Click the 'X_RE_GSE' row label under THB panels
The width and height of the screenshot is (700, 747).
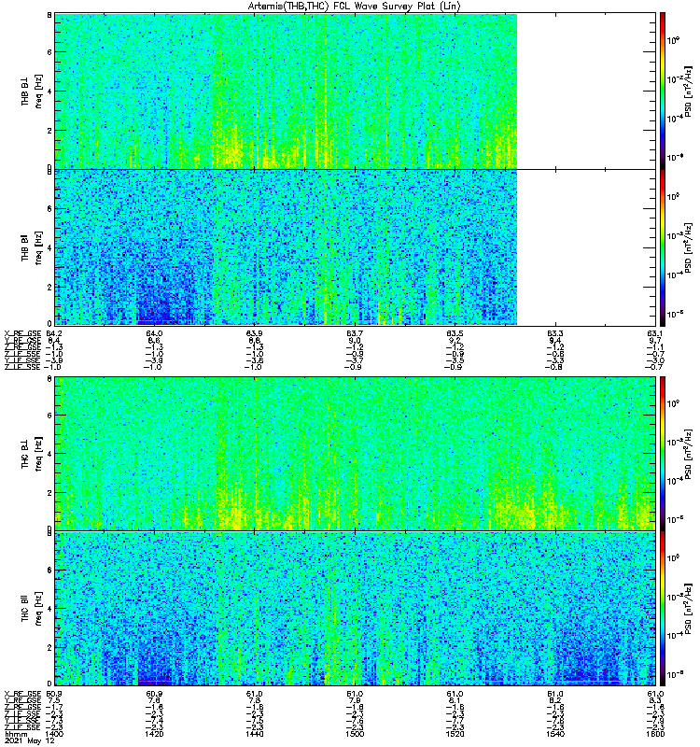coord(22,333)
